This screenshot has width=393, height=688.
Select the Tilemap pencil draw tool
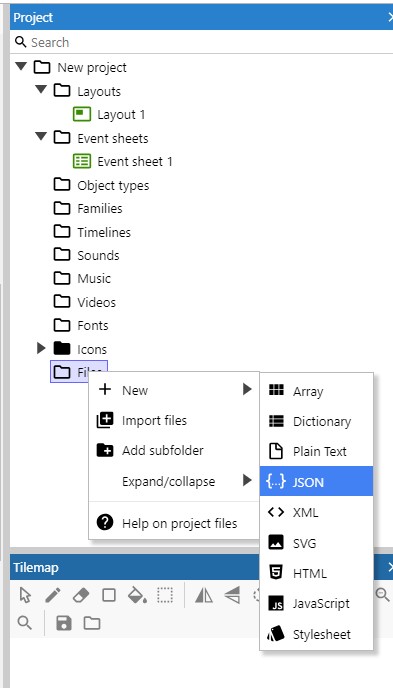[x=53, y=595]
